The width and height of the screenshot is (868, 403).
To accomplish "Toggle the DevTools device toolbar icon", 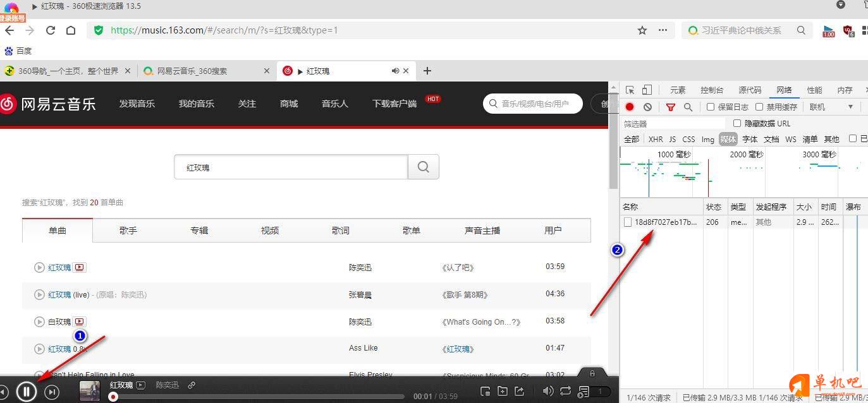I will click(x=647, y=90).
